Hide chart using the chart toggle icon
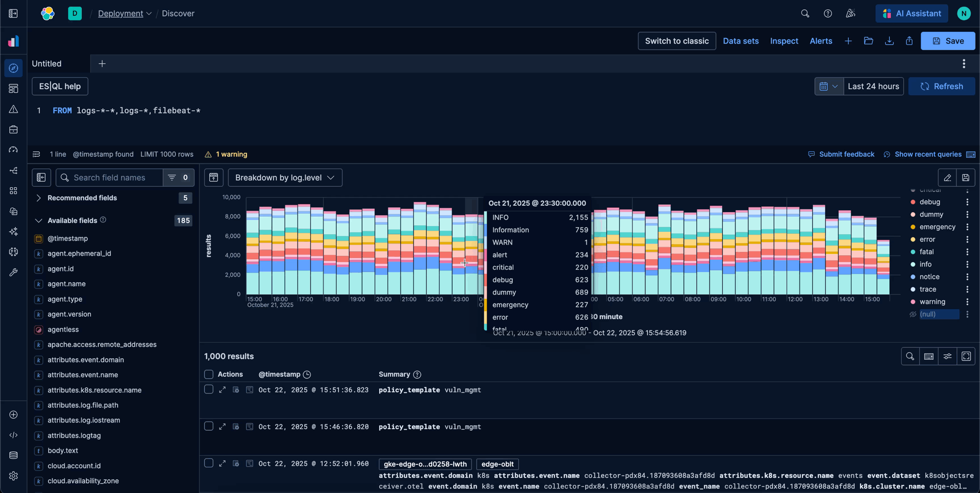980x493 pixels. point(214,178)
